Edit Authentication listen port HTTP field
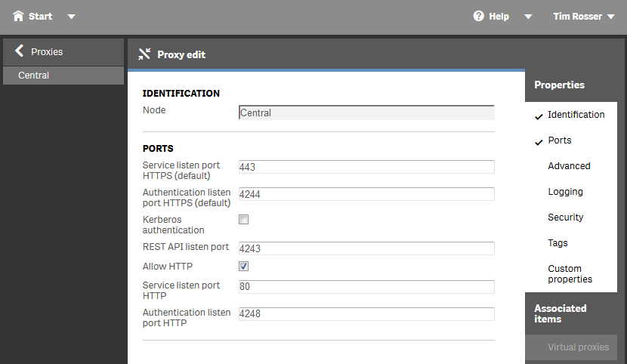The image size is (627, 364). pos(366,313)
